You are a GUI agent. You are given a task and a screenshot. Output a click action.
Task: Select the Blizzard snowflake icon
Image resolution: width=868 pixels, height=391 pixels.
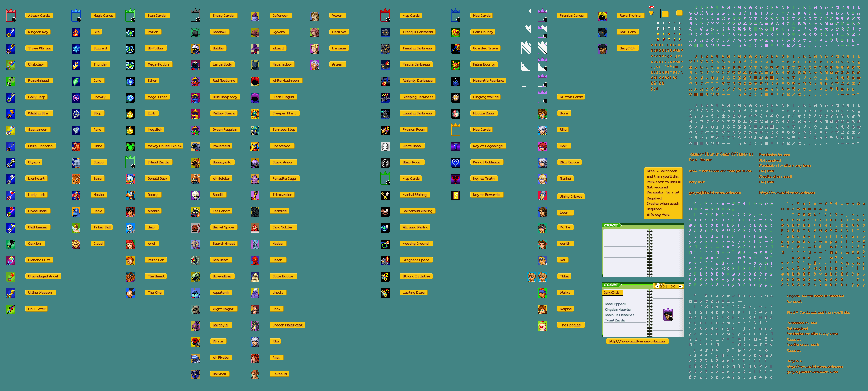tap(76, 49)
